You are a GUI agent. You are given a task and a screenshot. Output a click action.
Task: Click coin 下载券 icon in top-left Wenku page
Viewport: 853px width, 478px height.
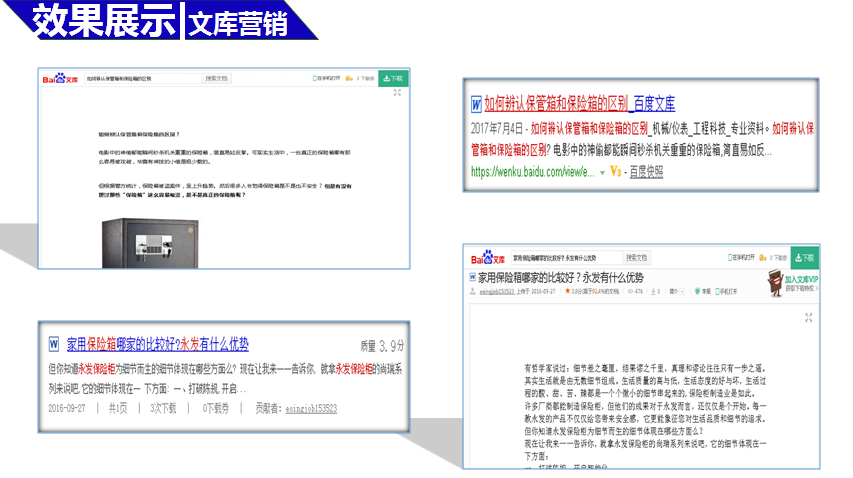(349, 78)
